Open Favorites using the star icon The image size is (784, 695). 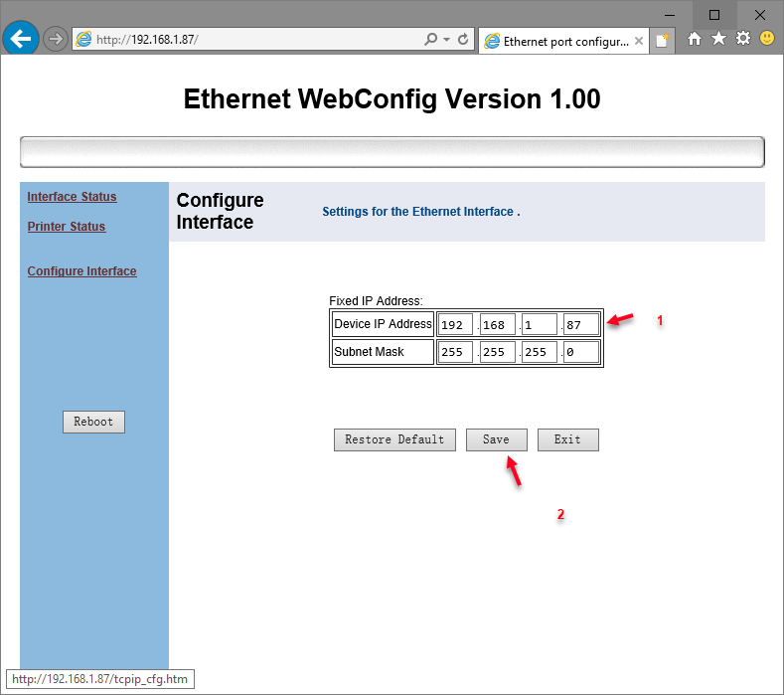coord(718,39)
